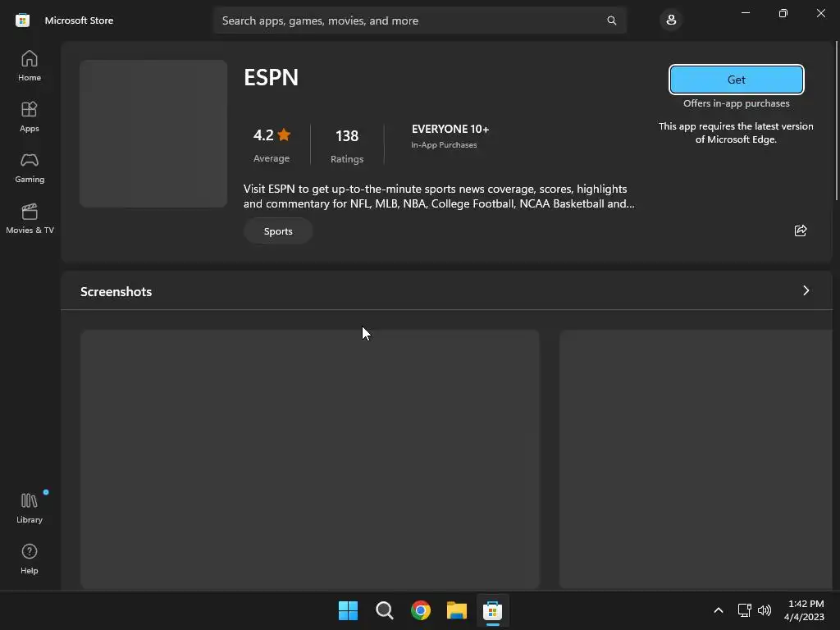Share the ESPN app listing
This screenshot has width=840, height=630.
[x=801, y=231]
